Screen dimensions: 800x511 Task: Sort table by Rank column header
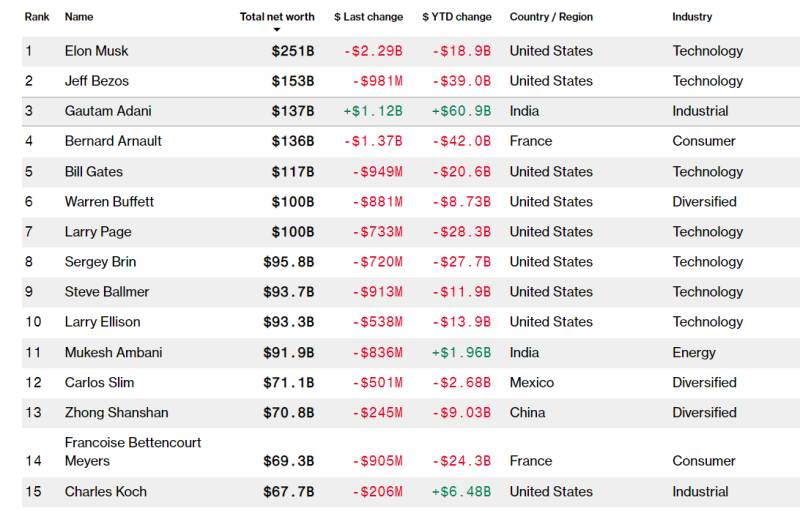coord(37,17)
